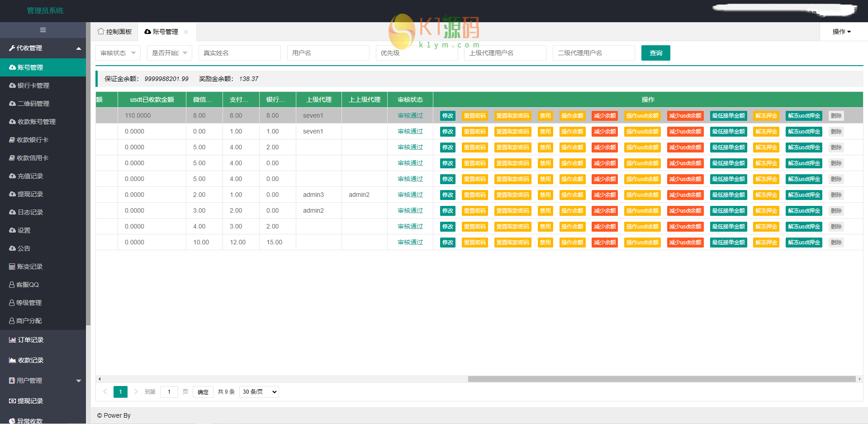Image resolution: width=868 pixels, height=424 pixels.
Task: Click 修改 in the first table row
Action: [x=447, y=116]
